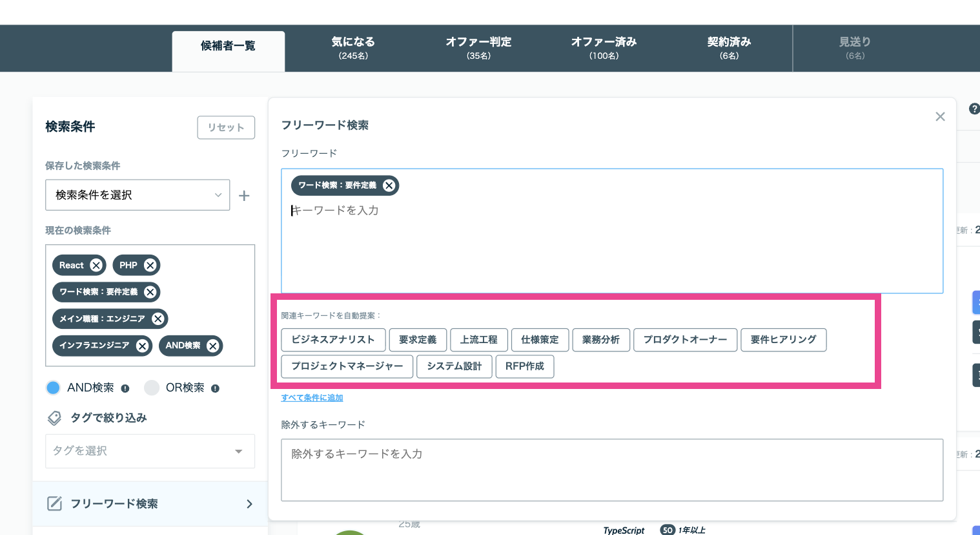Add suggested keyword 上流工程
The height and width of the screenshot is (535, 980).
[x=479, y=340]
